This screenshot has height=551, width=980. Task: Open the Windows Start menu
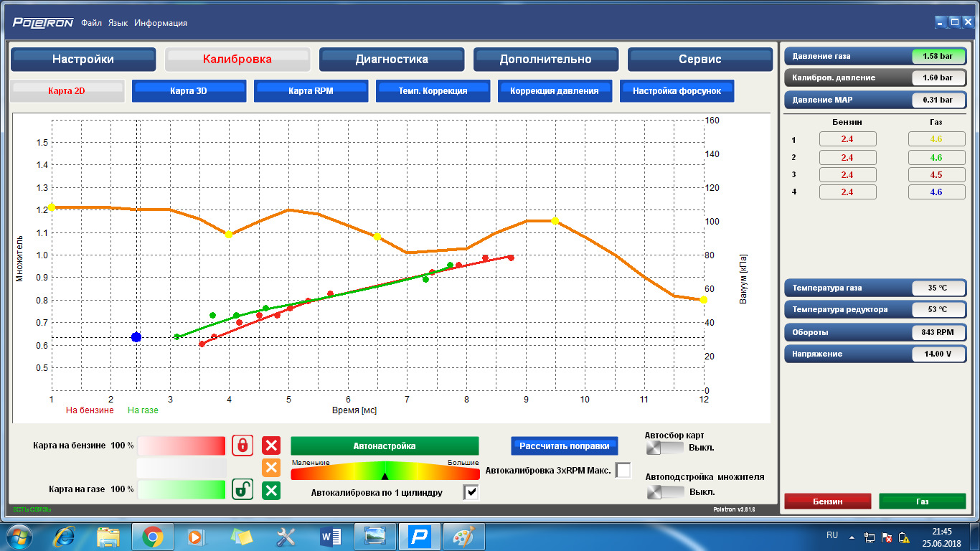point(19,536)
